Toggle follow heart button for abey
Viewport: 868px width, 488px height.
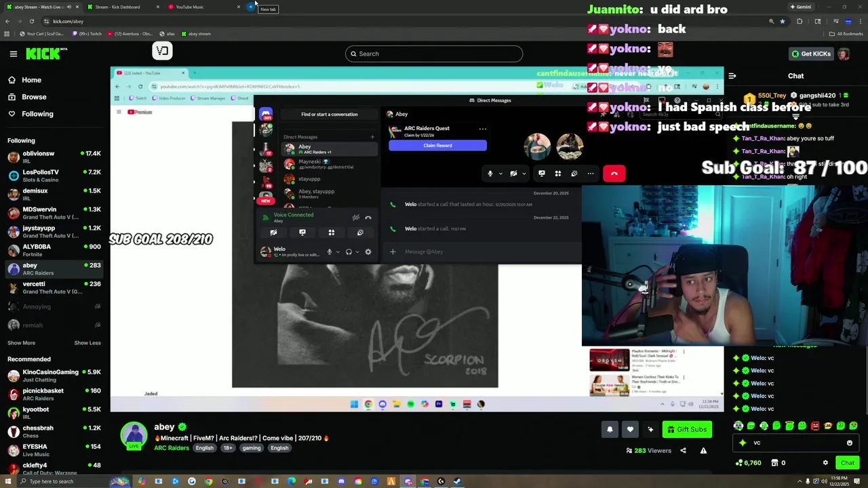(630, 429)
